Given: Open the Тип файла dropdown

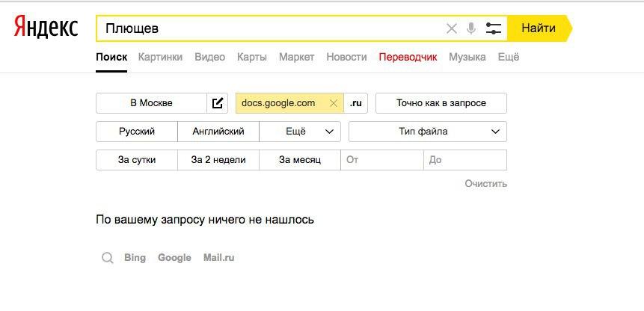Looking at the screenshot, I should click(x=428, y=132).
